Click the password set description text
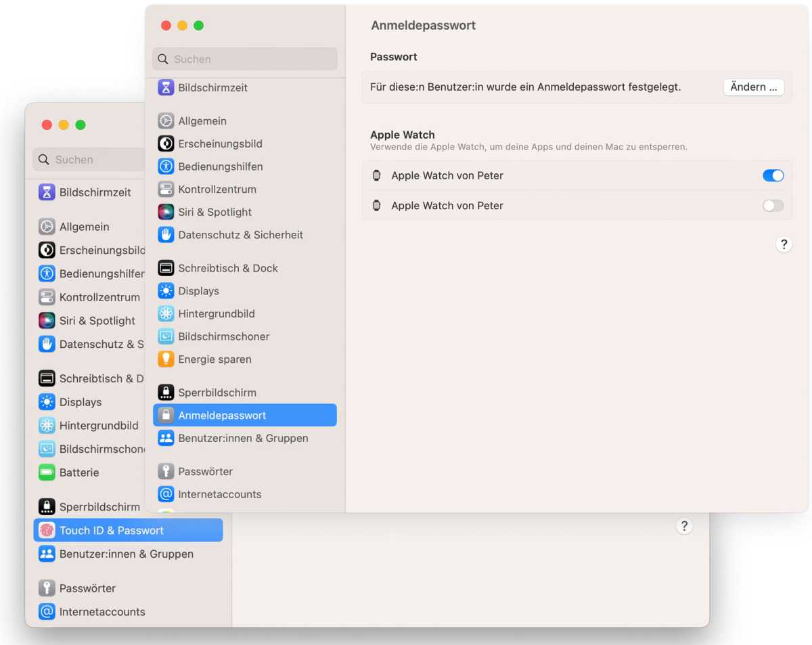Screen dimensions: 812x645 (x=525, y=87)
